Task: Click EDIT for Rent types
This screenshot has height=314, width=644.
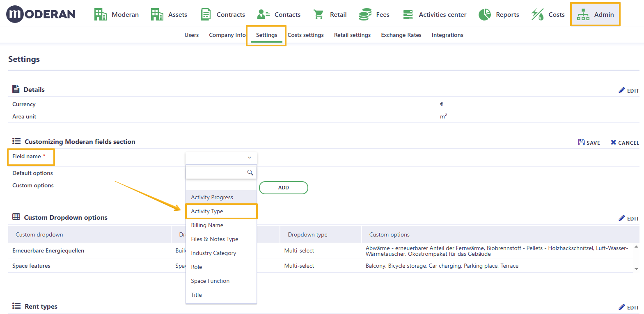Action: [x=629, y=307]
